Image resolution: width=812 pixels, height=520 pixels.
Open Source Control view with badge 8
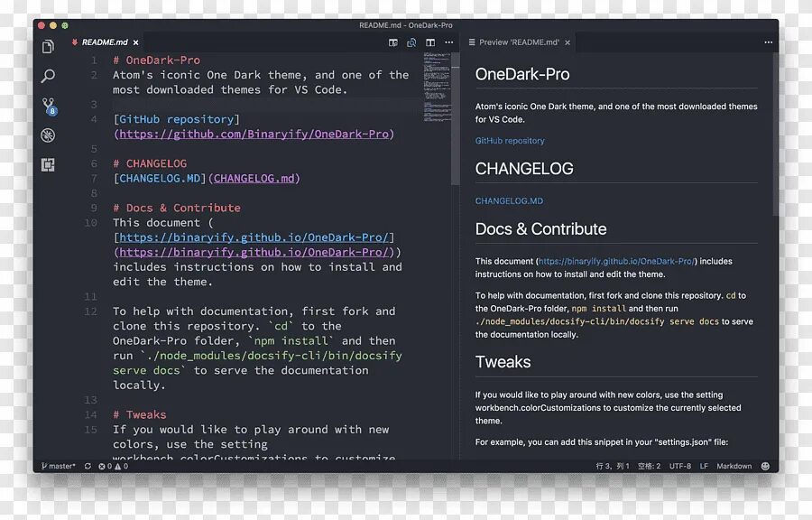point(49,107)
